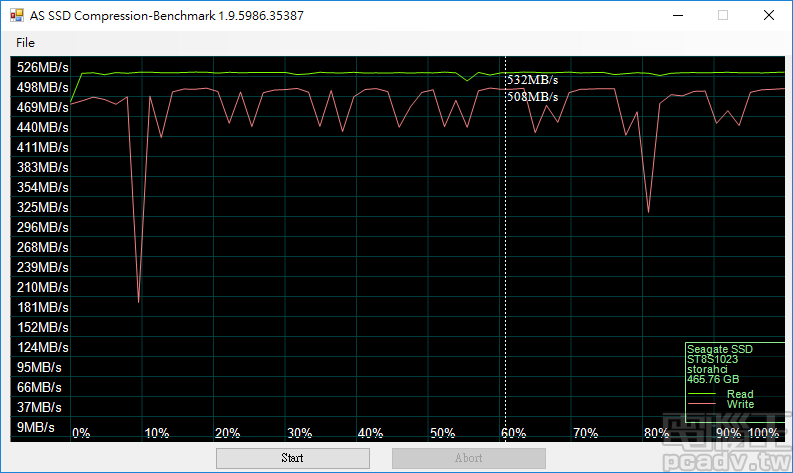The height and width of the screenshot is (473, 793).
Task: Maximize the benchmark window
Action: click(723, 15)
